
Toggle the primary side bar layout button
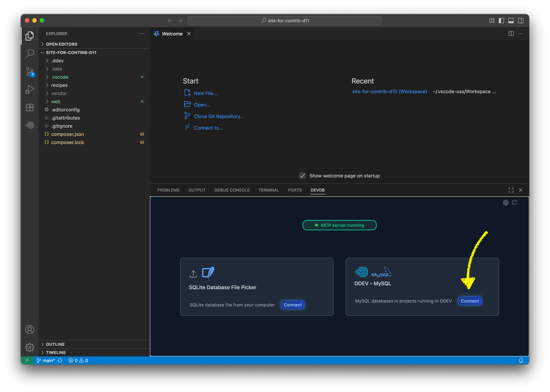[x=501, y=21]
